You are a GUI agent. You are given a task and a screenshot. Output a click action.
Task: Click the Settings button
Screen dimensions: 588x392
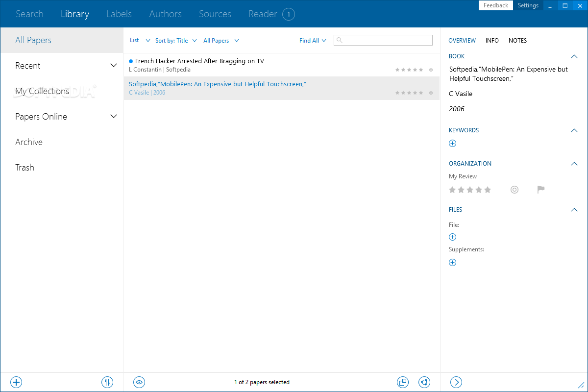pyautogui.click(x=528, y=5)
